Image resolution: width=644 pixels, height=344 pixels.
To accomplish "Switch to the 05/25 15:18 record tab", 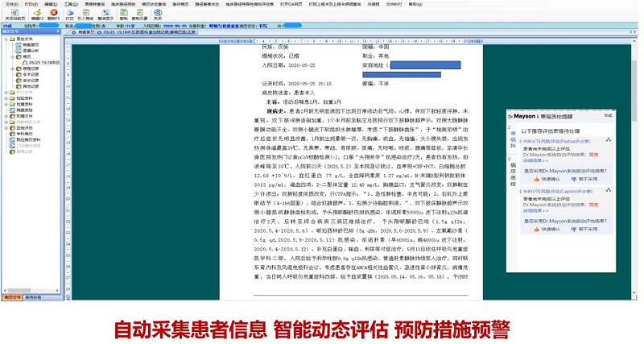I will click(x=147, y=32).
